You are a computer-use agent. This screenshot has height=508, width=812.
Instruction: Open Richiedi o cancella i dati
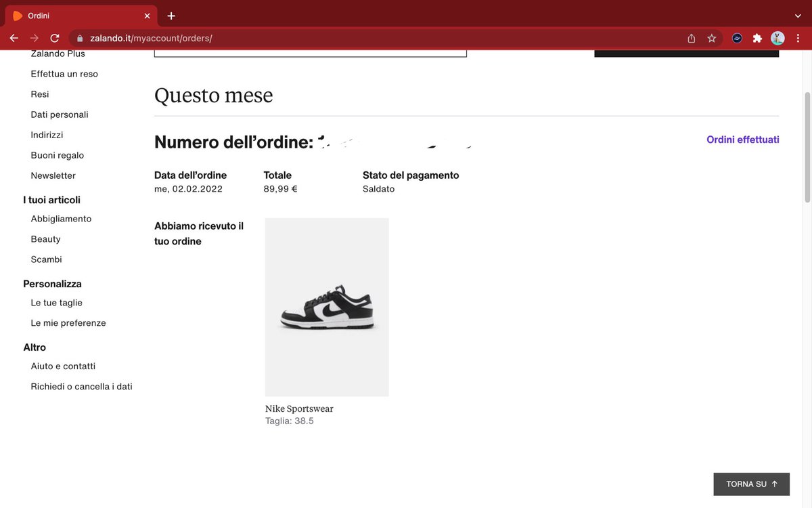pos(82,387)
